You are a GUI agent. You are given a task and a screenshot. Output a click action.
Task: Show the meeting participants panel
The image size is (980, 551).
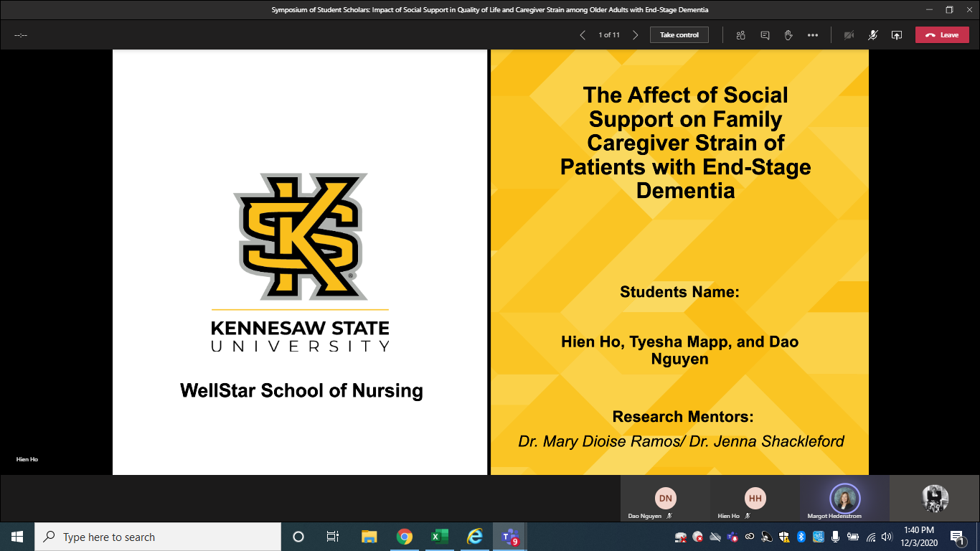740,35
